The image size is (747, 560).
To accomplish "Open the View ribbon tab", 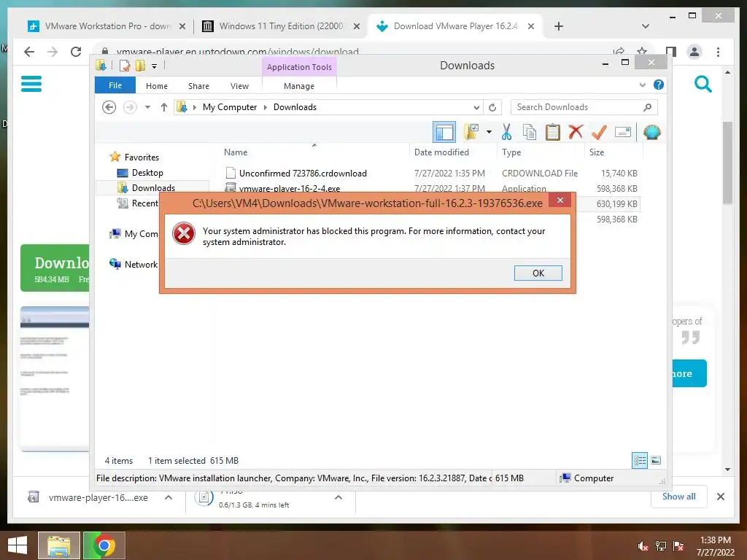I will click(x=239, y=86).
